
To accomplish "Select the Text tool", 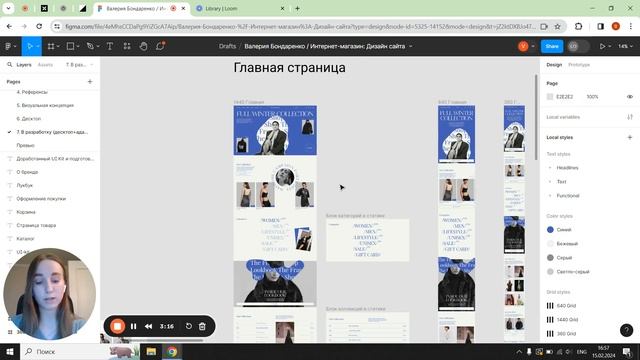I will tap(110, 47).
